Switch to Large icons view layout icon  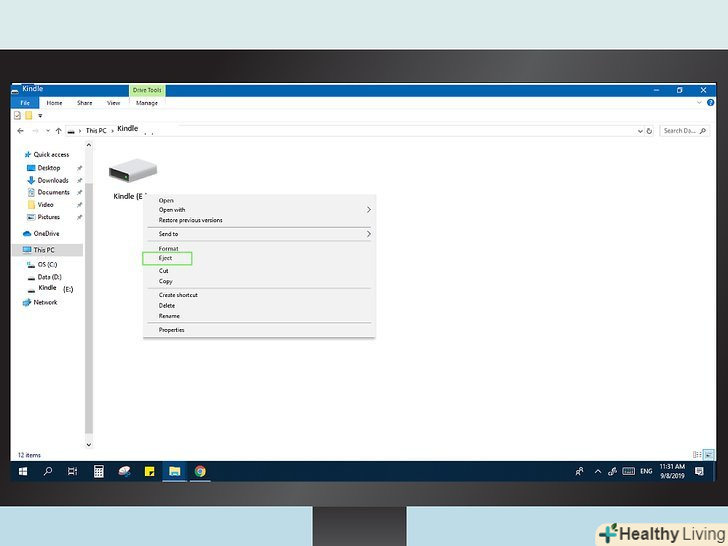[x=708, y=455]
